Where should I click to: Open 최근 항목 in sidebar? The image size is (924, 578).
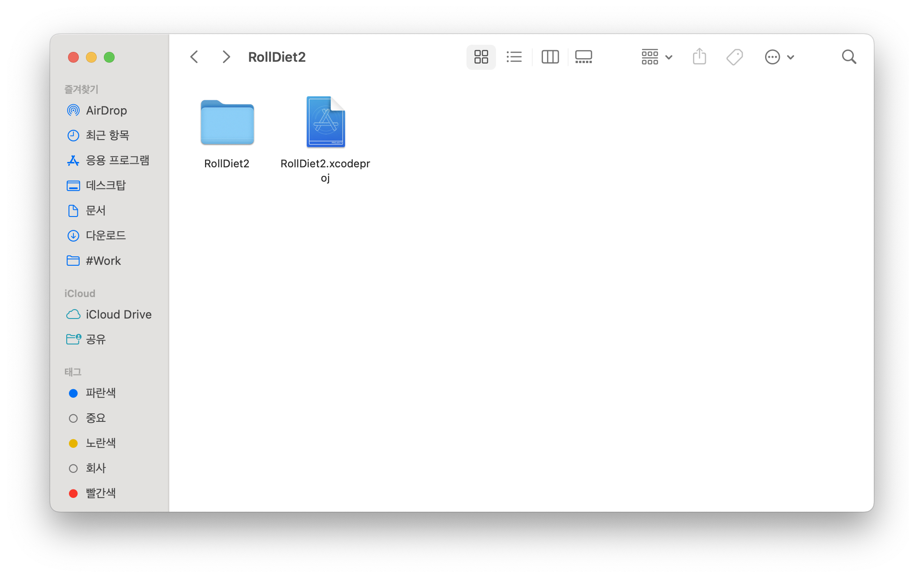click(109, 135)
